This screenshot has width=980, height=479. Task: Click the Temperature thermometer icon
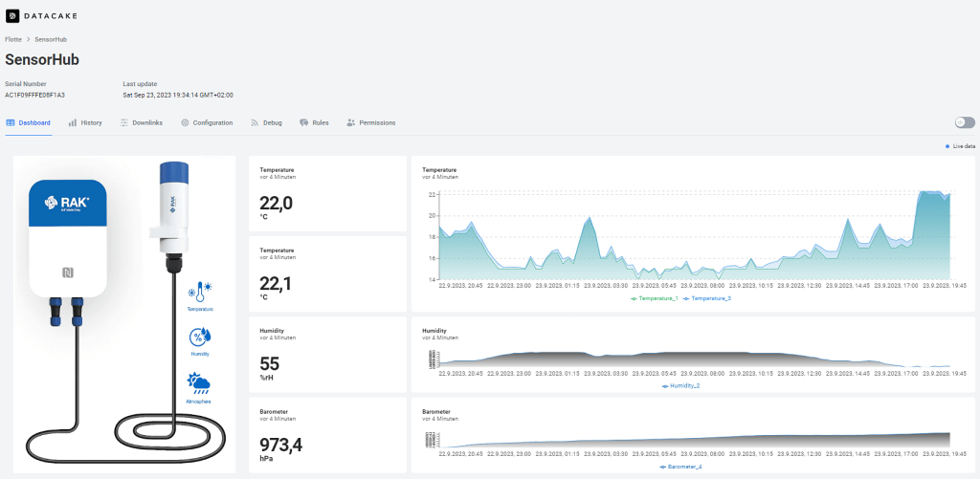pyautogui.click(x=200, y=293)
